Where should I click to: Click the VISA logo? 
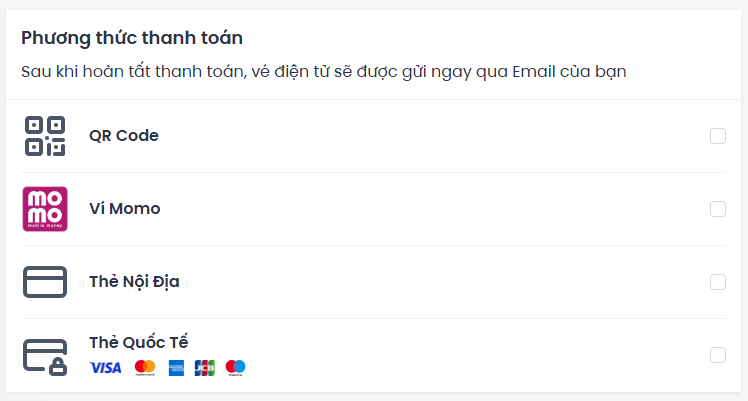click(x=105, y=368)
